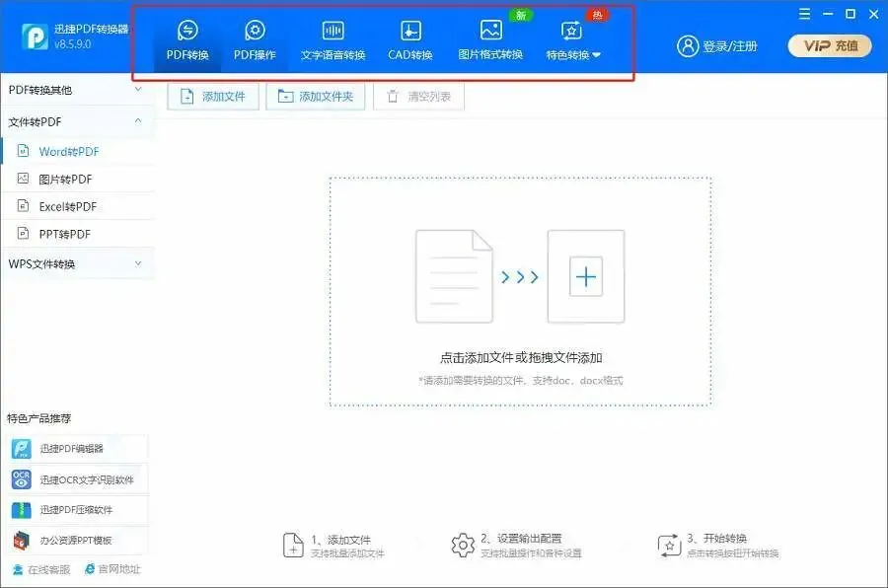
Task: Select the CAD转换 tab
Action: click(x=410, y=40)
